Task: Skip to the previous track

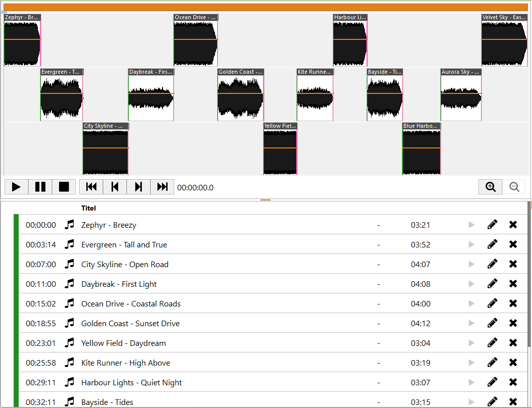Action: click(115, 187)
